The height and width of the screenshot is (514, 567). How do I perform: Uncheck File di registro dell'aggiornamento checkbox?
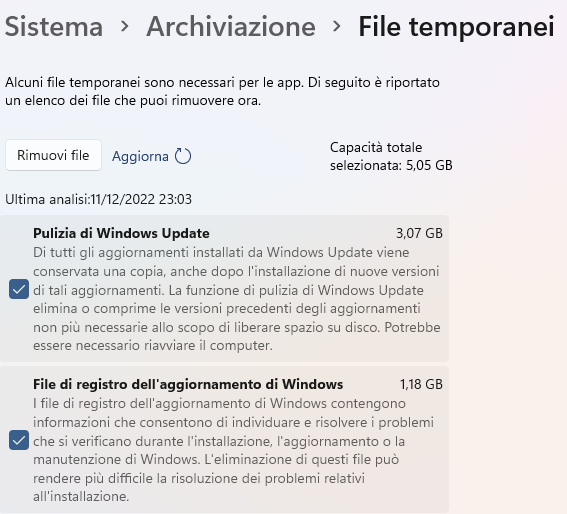point(19,440)
